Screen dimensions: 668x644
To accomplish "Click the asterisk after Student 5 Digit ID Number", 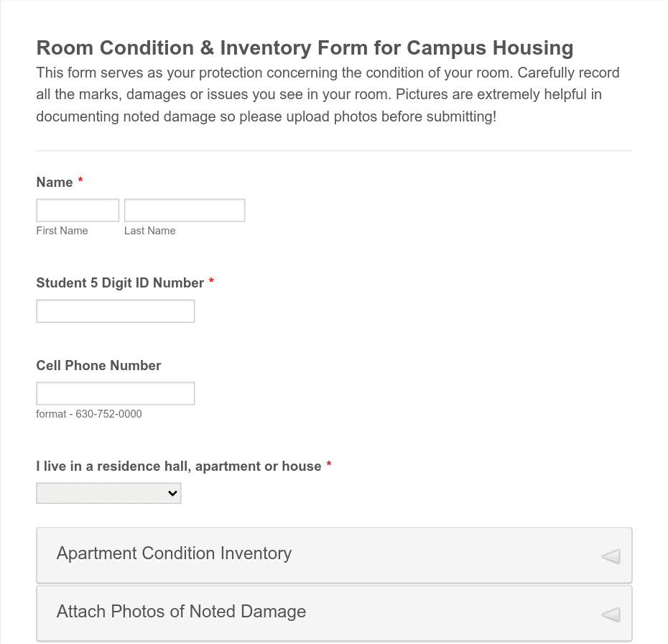I will click(x=211, y=282).
